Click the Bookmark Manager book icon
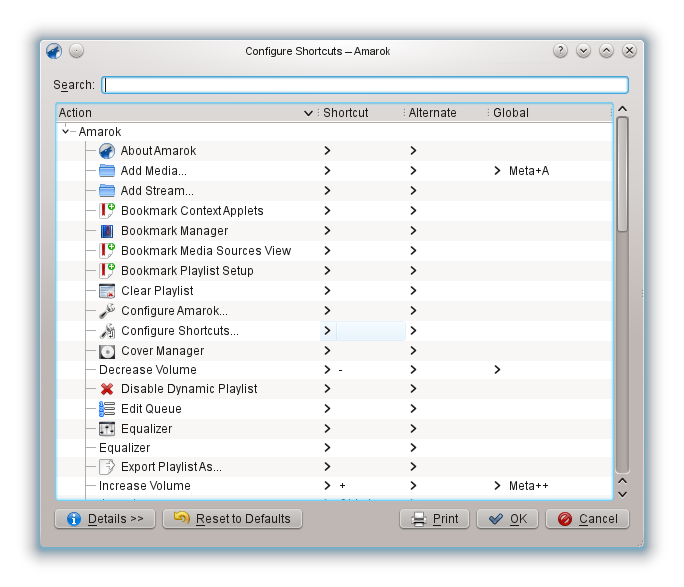 tap(107, 231)
